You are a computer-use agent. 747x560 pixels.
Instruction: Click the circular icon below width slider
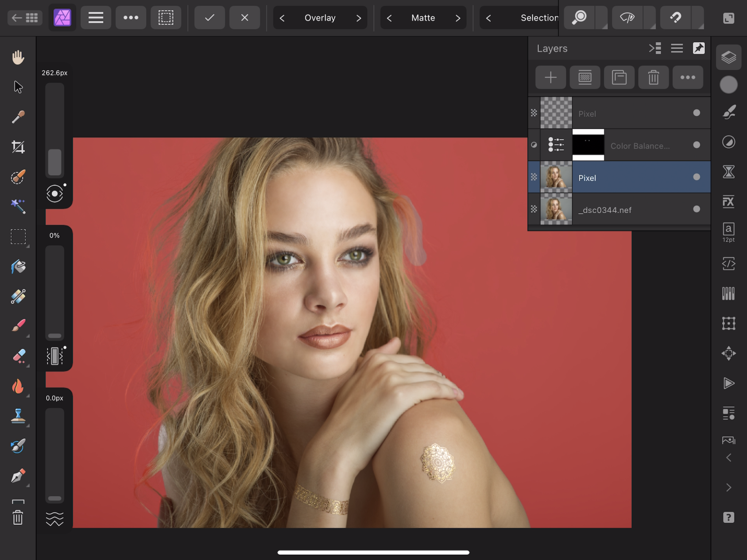click(x=55, y=194)
